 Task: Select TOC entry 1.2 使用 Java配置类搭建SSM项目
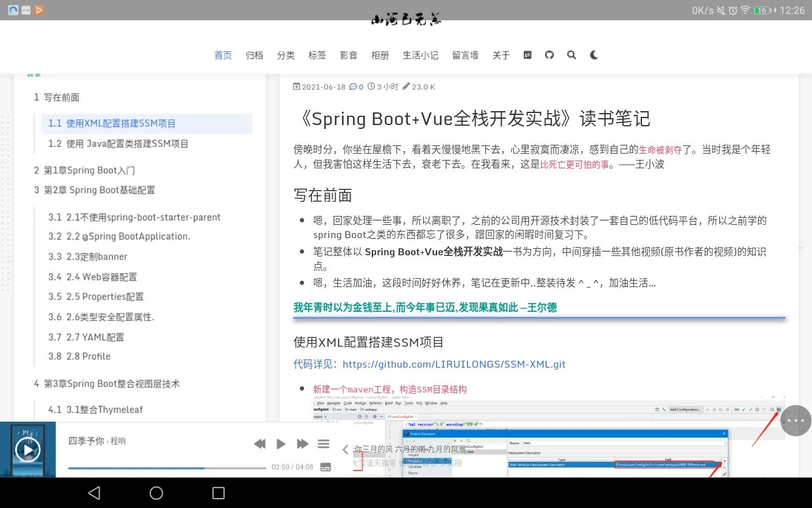(x=119, y=144)
